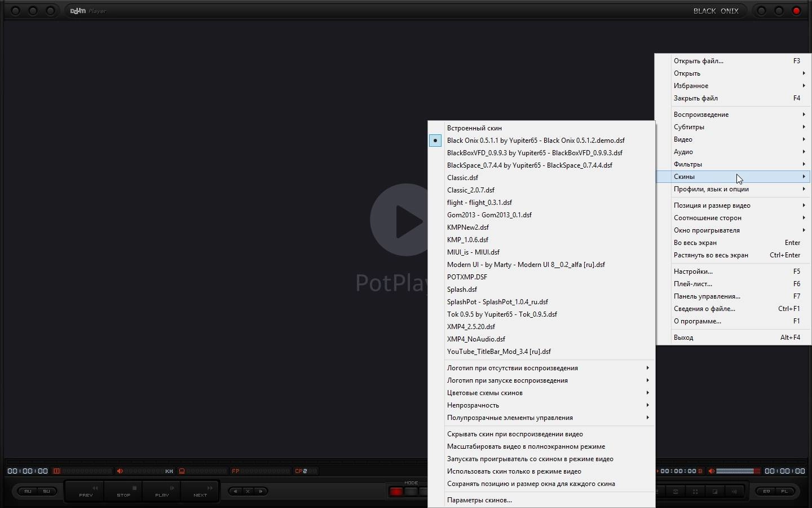
Task: Open Настройки... from the menu
Action: tap(733, 271)
